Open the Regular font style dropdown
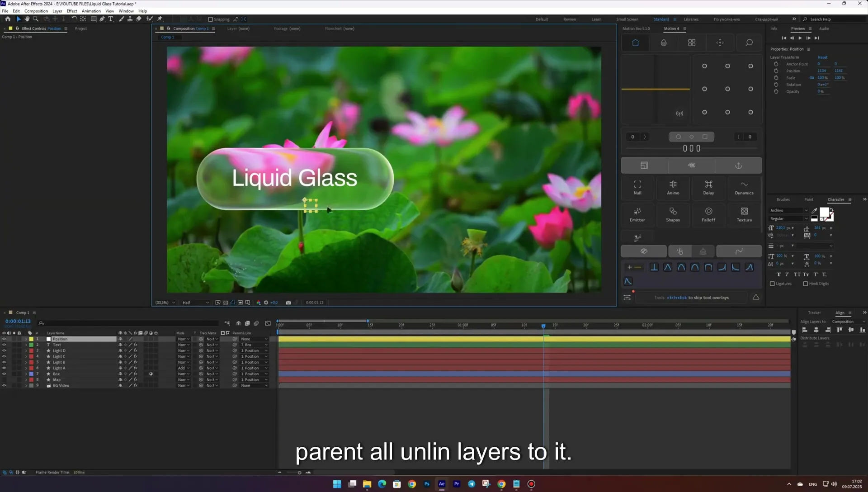This screenshot has height=492, width=868. tap(789, 219)
